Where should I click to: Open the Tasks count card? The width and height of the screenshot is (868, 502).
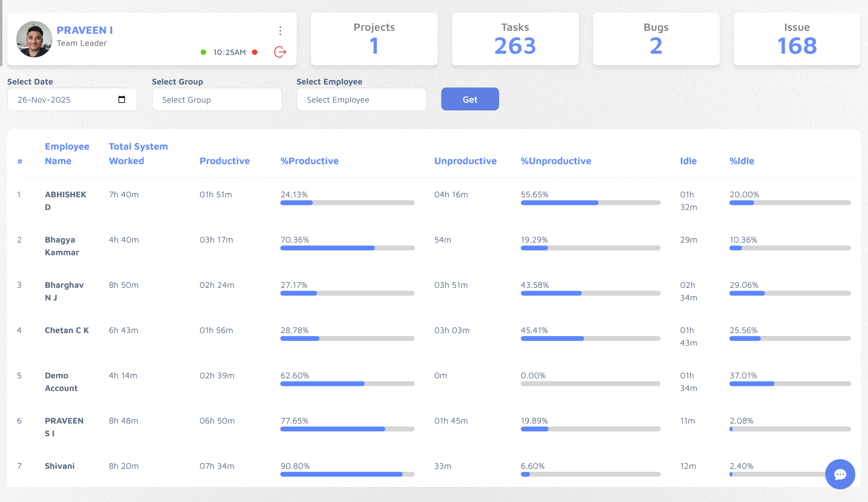coord(515,39)
